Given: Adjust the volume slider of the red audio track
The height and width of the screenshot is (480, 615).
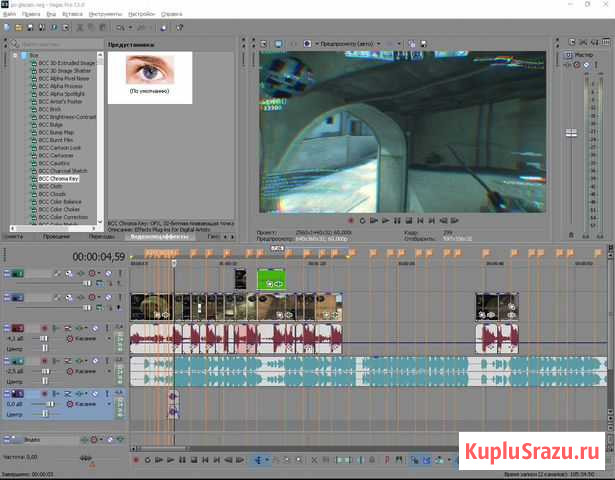Looking at the screenshot, I should pos(44,338).
